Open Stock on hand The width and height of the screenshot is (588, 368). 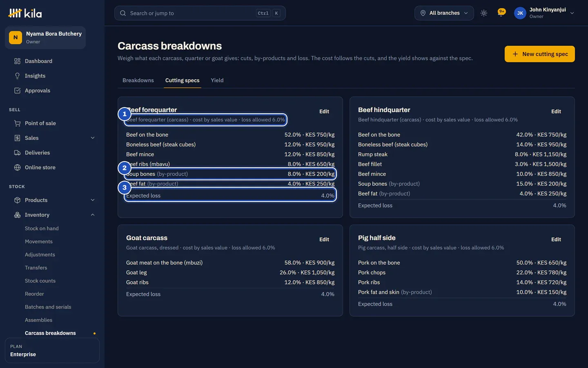tap(42, 229)
